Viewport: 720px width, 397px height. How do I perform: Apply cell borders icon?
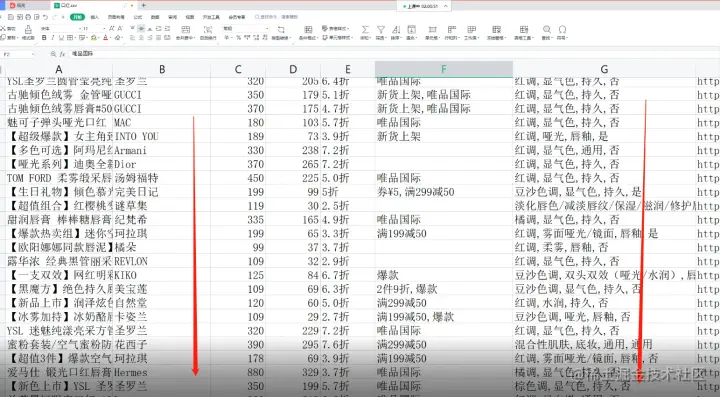click(x=70, y=38)
